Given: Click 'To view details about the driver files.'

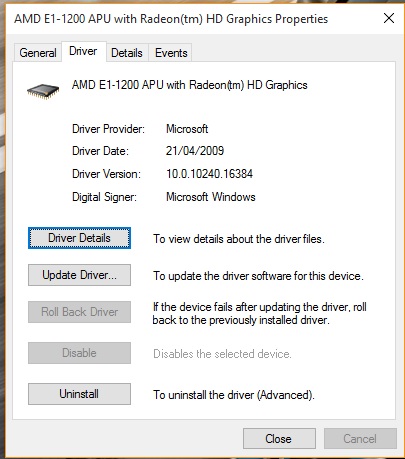Looking at the screenshot, I should 239,239.
